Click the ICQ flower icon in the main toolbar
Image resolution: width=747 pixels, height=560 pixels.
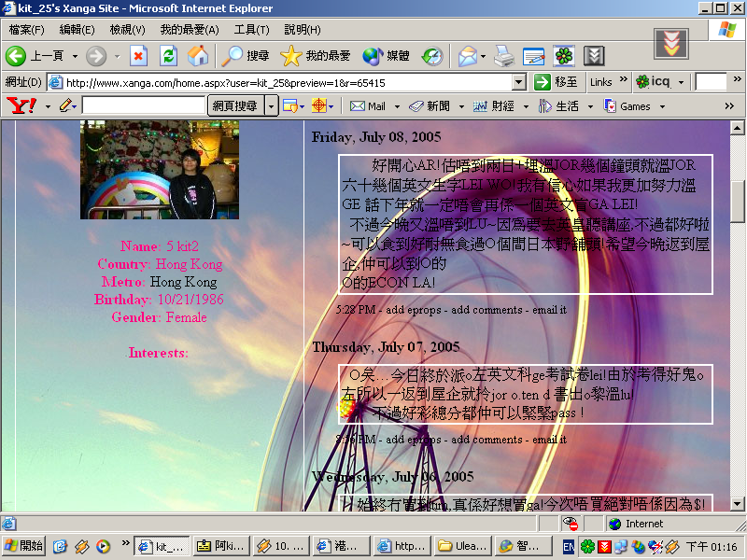click(564, 56)
